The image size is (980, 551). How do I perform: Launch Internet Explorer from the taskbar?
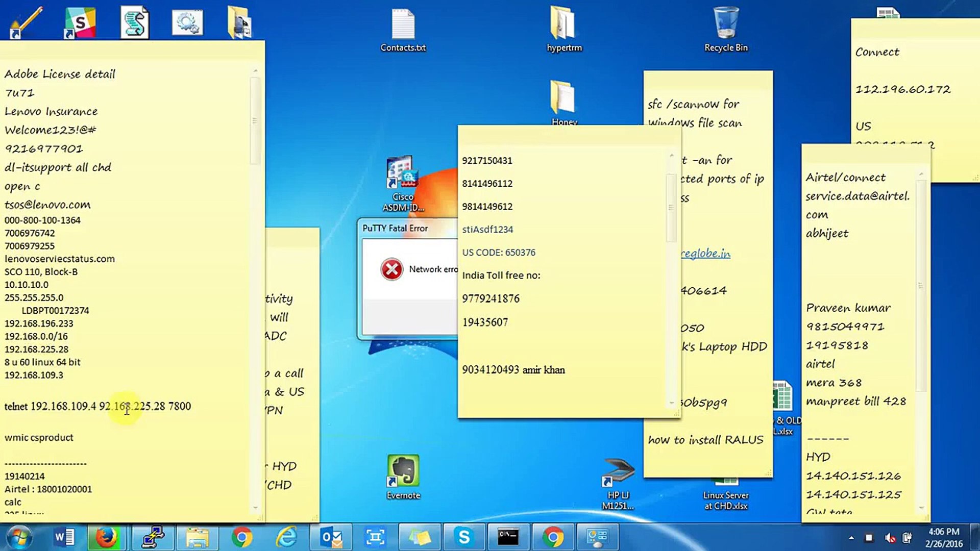pyautogui.click(x=286, y=537)
